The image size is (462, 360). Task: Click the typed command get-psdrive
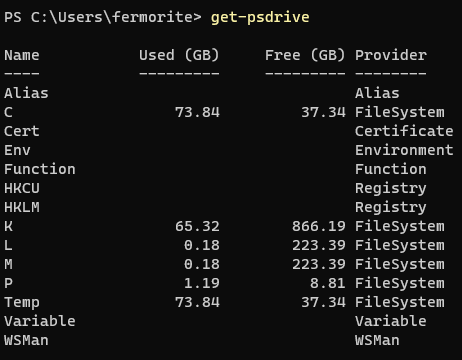coord(260,17)
